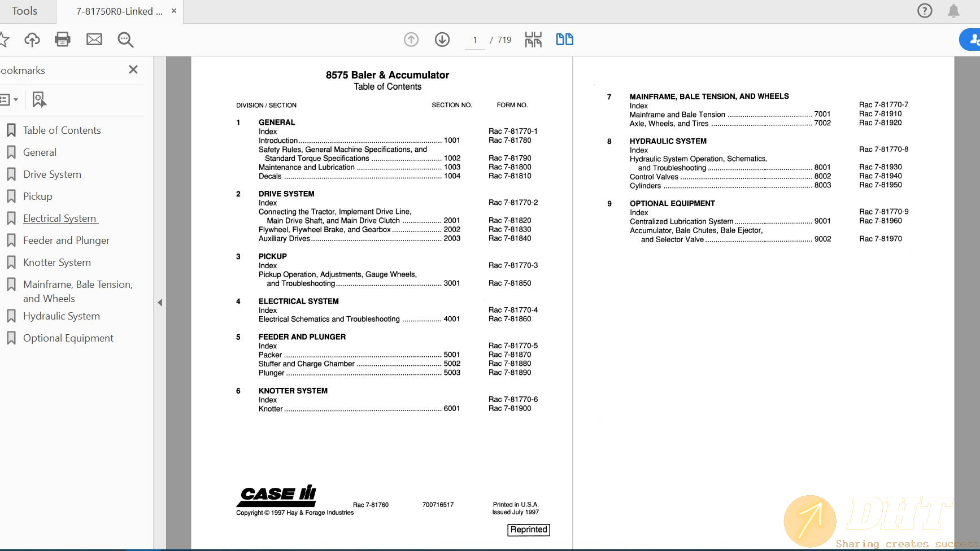Go to next page with down arrow

(442, 40)
